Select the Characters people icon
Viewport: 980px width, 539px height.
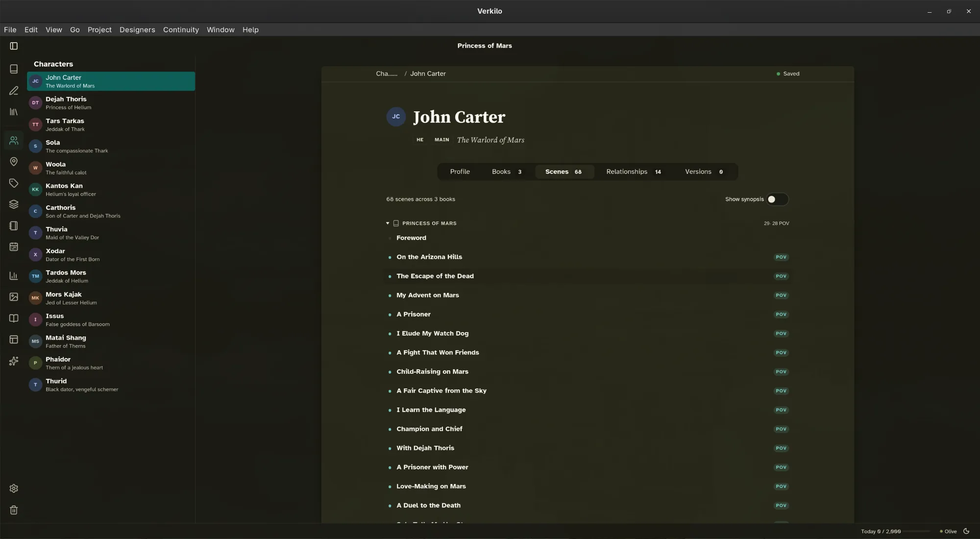pyautogui.click(x=14, y=141)
